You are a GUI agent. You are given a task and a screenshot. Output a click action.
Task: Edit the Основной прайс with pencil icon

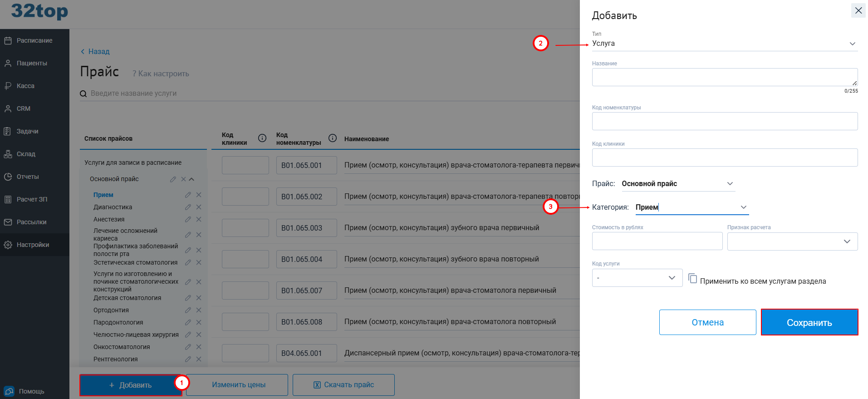(173, 179)
